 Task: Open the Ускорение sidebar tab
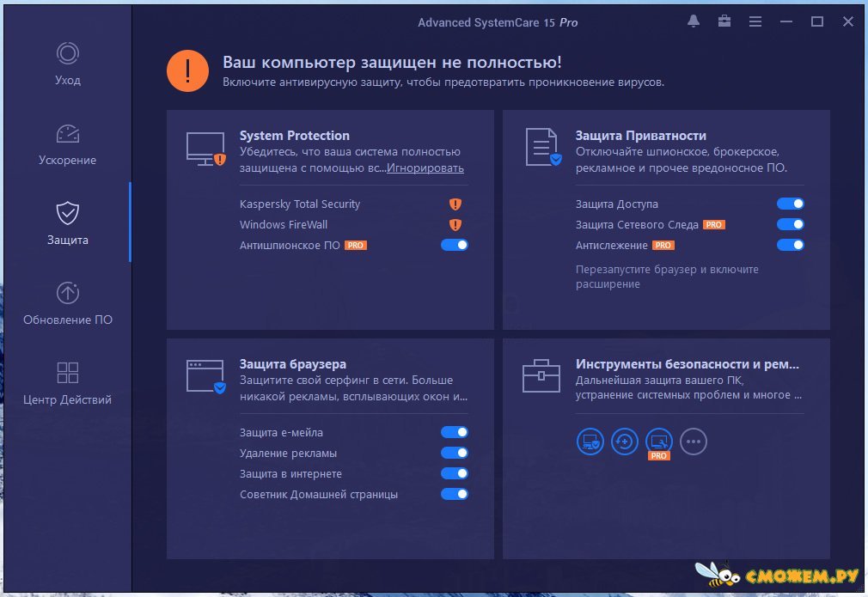[x=68, y=143]
